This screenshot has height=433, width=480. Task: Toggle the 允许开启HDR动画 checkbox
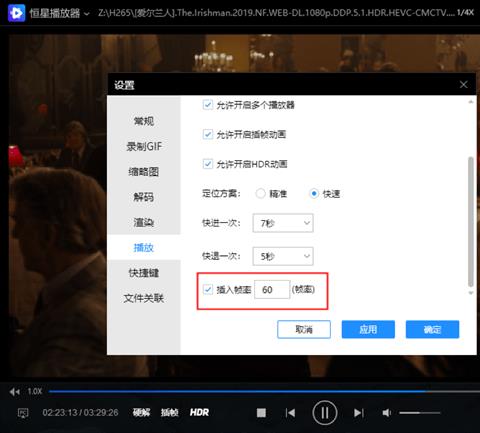[208, 164]
